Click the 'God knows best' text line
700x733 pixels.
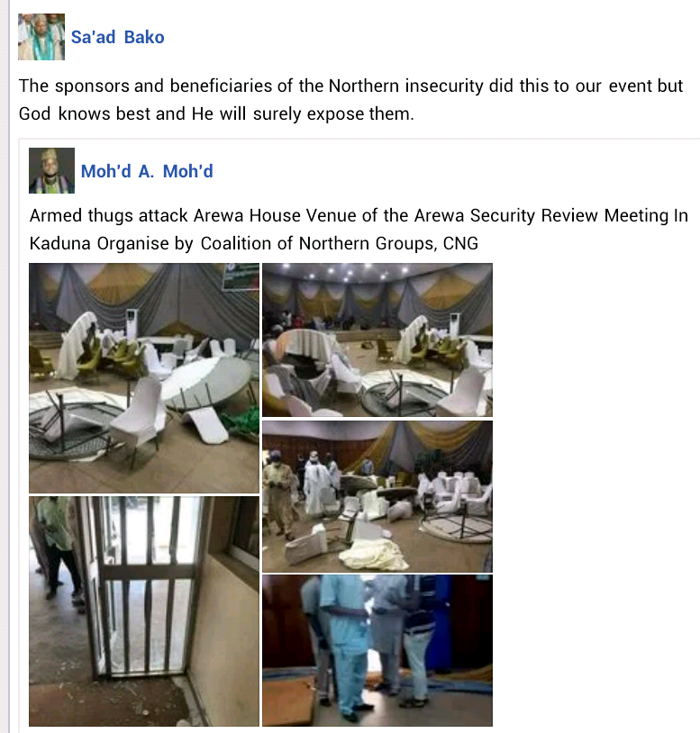[x=216, y=113]
